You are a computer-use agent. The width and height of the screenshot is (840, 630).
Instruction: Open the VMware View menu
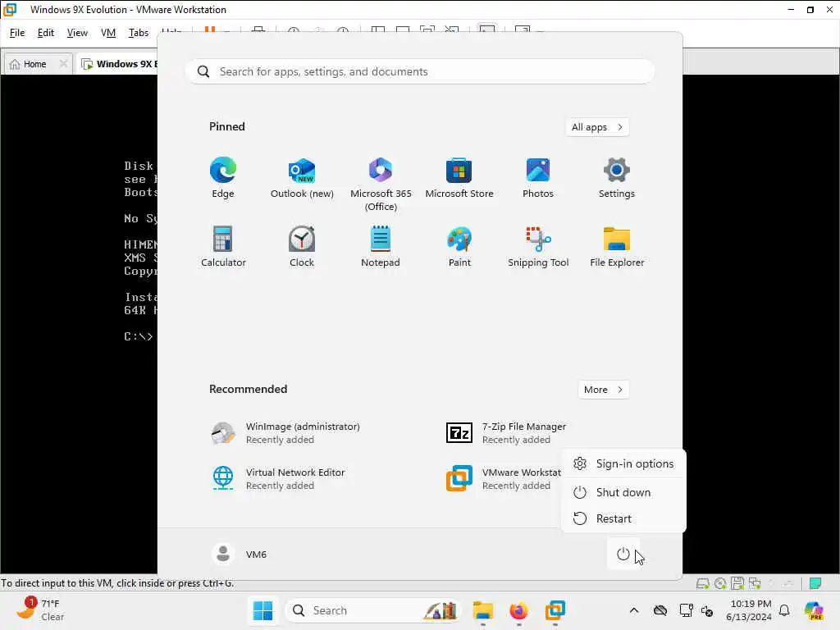[77, 33]
